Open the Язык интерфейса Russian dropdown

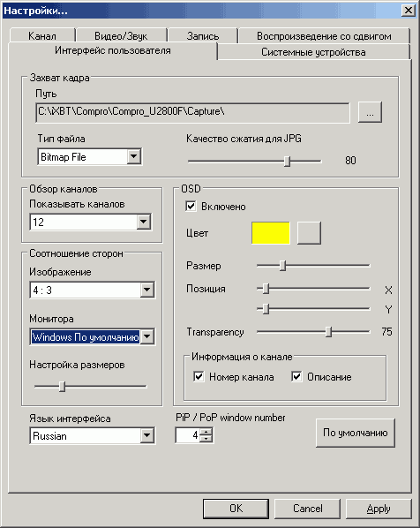pos(147,436)
